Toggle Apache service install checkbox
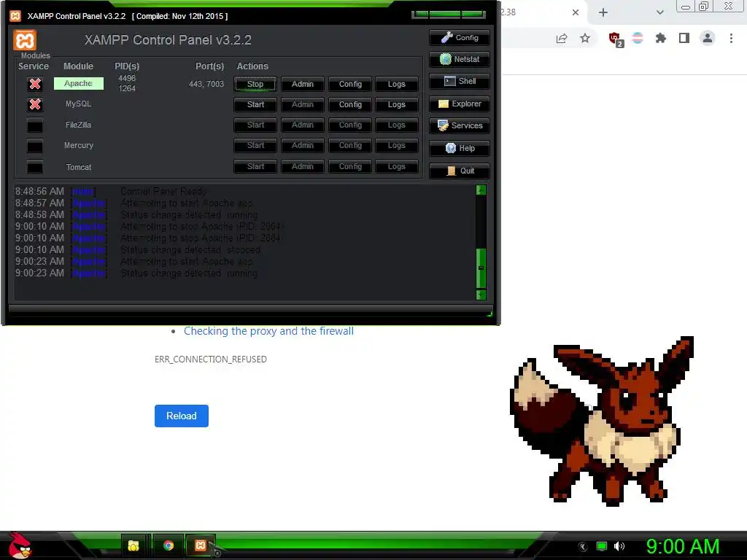 click(35, 84)
